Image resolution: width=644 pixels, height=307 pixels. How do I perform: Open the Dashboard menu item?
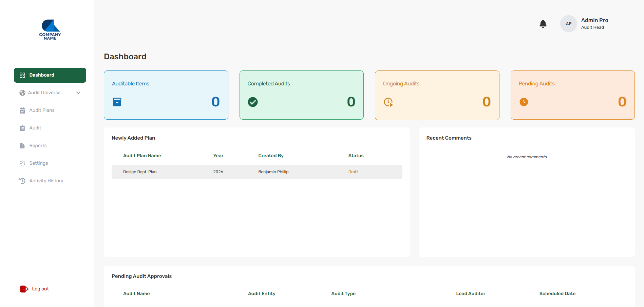(x=50, y=75)
